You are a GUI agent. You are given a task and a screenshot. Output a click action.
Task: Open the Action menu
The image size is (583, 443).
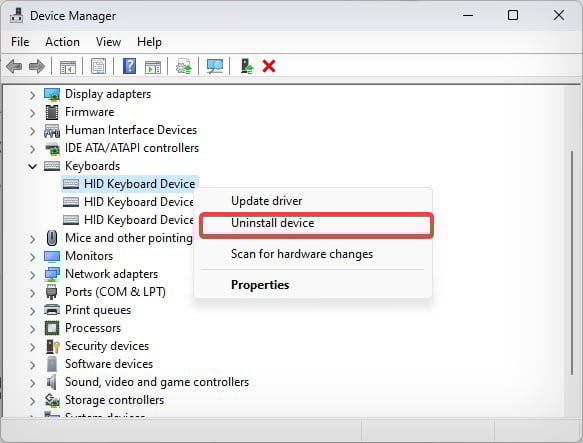coord(62,42)
